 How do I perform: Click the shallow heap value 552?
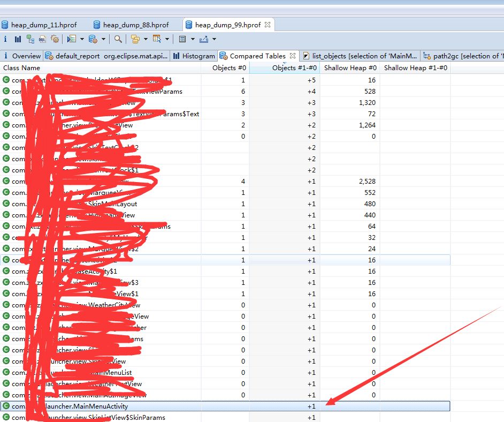[x=370, y=193]
